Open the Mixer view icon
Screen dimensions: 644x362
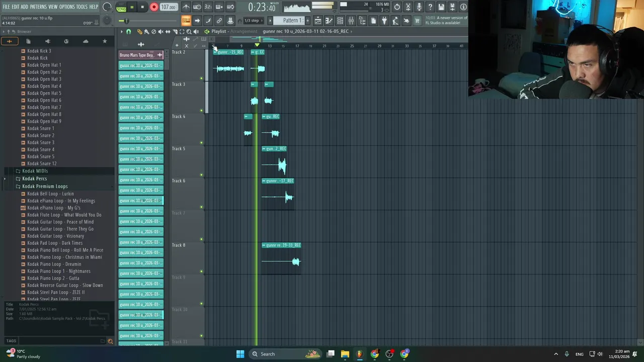pos(351,21)
